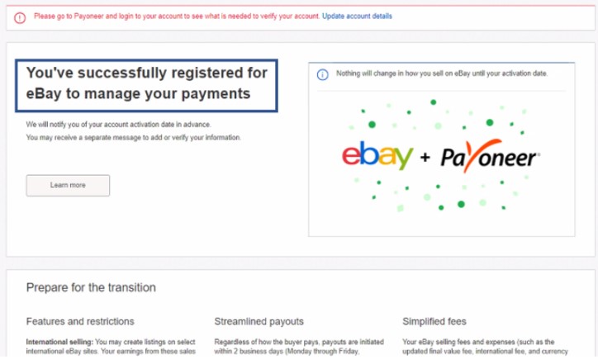Select the successfully registered headline
598x364 pixels.
(146, 83)
